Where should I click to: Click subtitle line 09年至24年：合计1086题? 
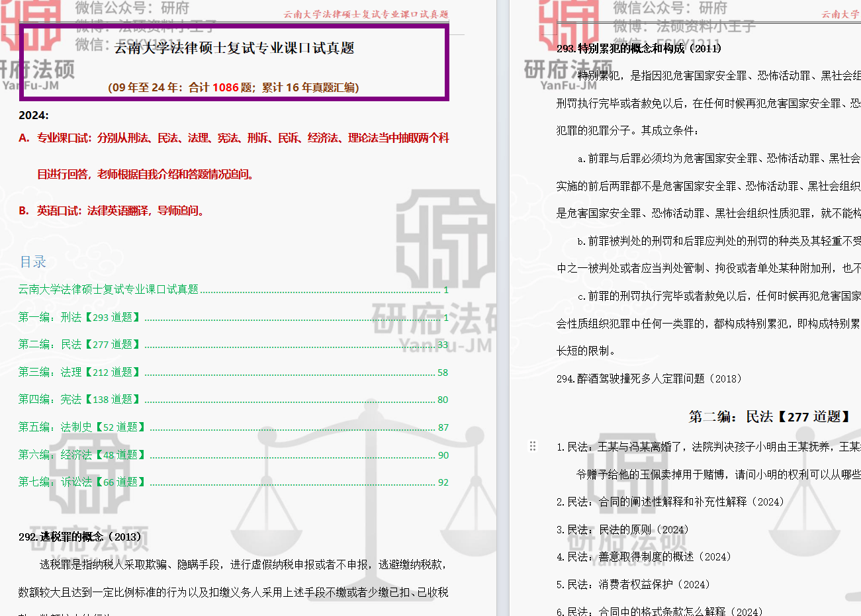tap(234, 87)
